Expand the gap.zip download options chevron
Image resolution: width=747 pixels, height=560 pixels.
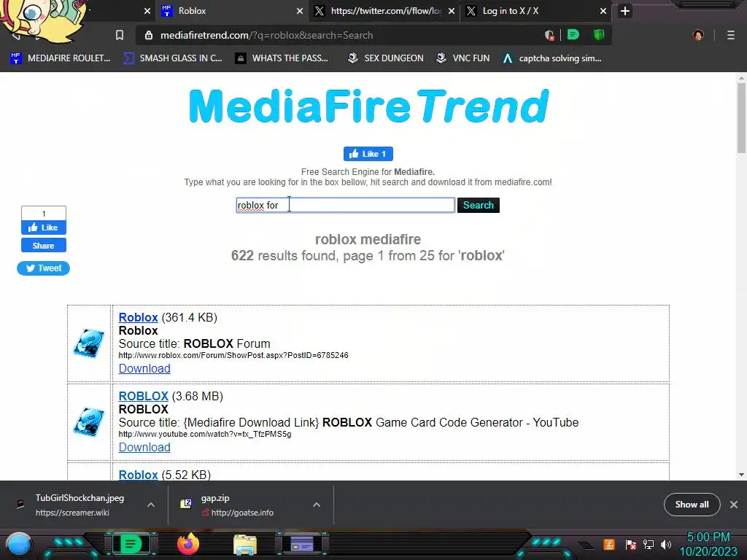[x=317, y=505]
